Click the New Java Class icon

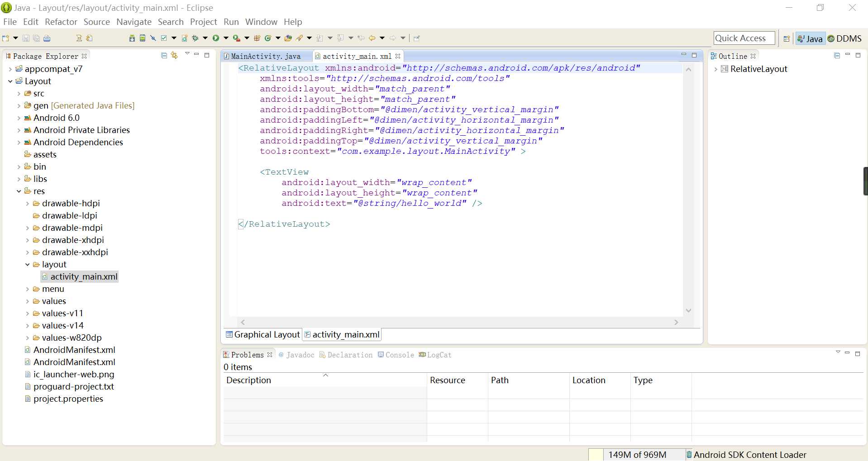(268, 38)
